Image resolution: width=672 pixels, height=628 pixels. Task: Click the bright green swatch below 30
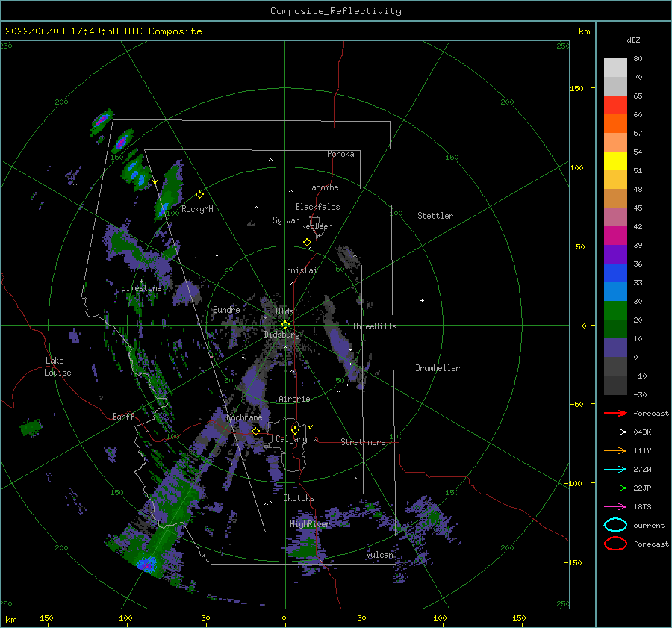click(615, 310)
